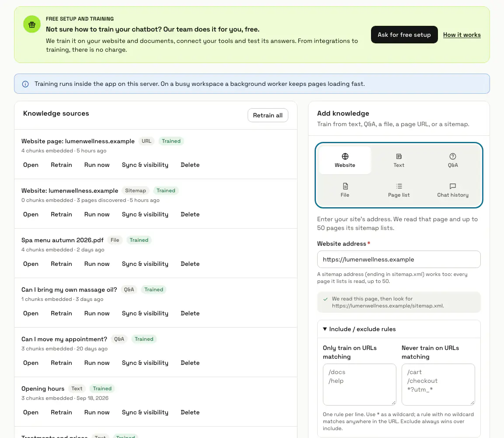This screenshot has height=438, width=504.
Task: Click the Knowledge sources heading
Action: tap(56, 113)
